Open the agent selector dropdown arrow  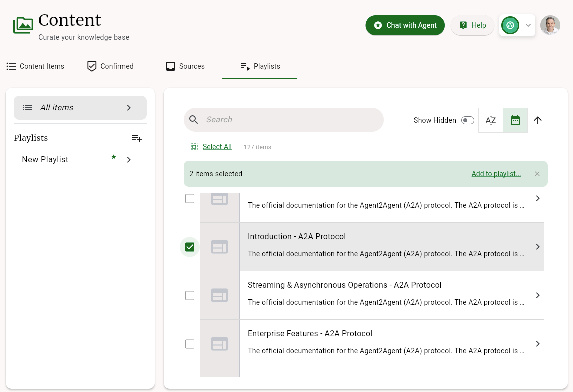[528, 25]
